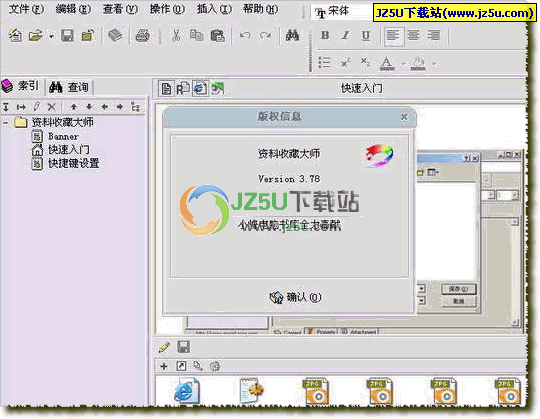Click the plain document view icon
This screenshot has width=540, height=419.
166,89
